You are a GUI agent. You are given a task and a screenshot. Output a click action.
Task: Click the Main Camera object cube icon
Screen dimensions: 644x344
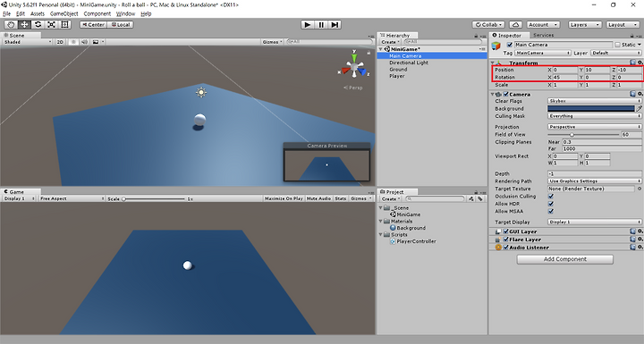(496, 46)
